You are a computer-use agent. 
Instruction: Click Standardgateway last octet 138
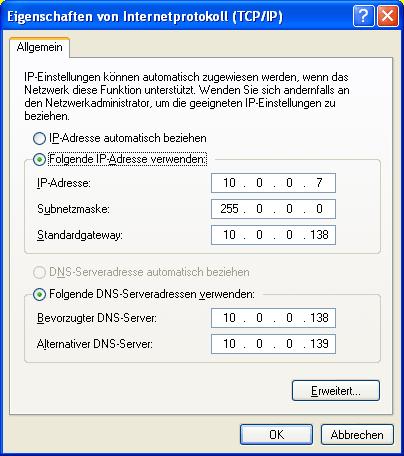click(x=319, y=235)
